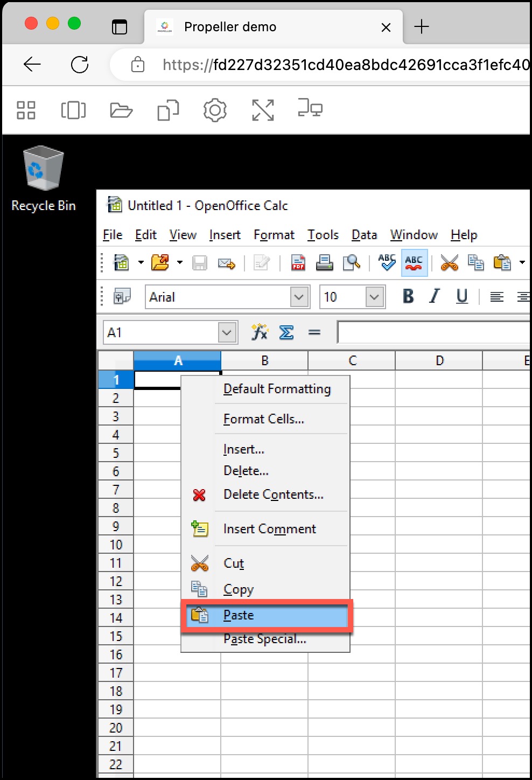Toggle Underline formatting
The width and height of the screenshot is (532, 780).
(462, 296)
